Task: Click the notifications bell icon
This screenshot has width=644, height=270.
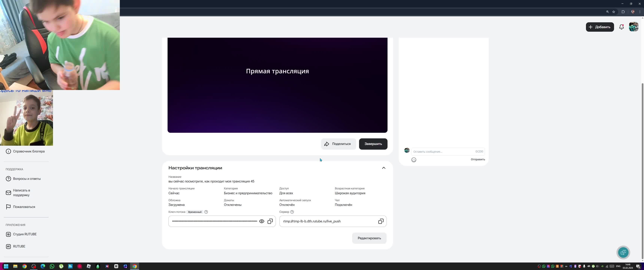Action: 621,27
